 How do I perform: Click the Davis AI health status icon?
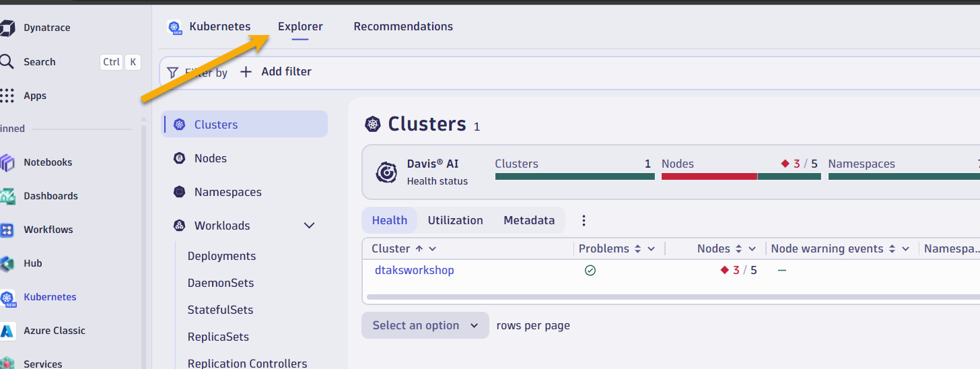(x=387, y=172)
